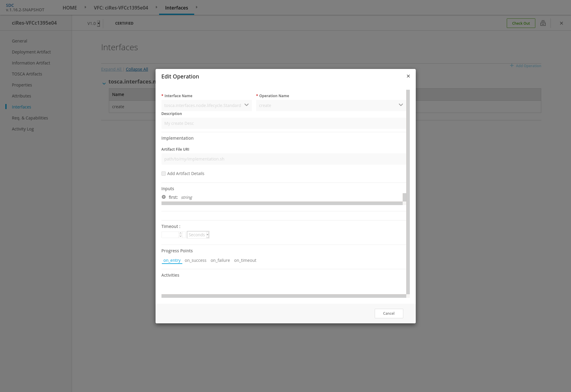The width and height of the screenshot is (571, 392).
Task: Open the Operation Name dropdown
Action: tap(401, 105)
